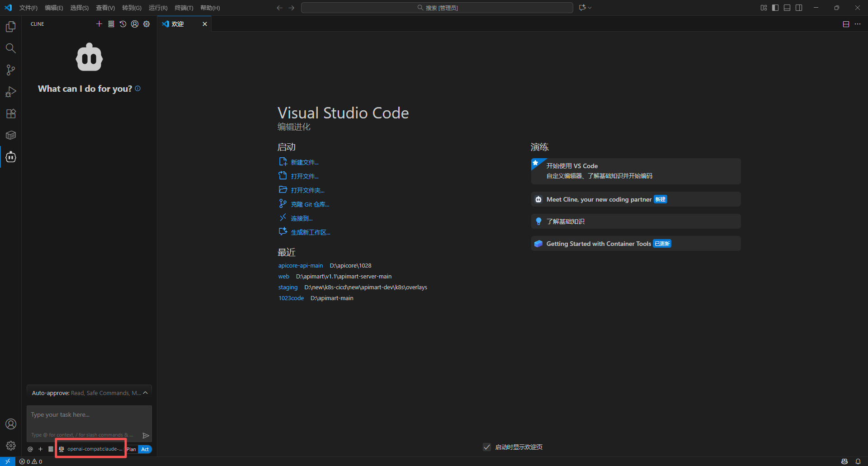The height and width of the screenshot is (466, 868).
Task: Open the openai-compat model selector
Action: (91, 449)
